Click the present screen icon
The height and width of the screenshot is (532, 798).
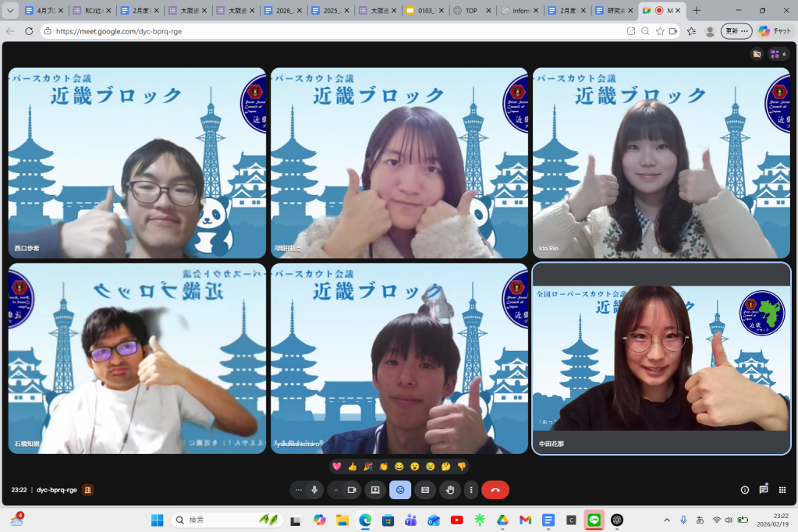point(375,490)
